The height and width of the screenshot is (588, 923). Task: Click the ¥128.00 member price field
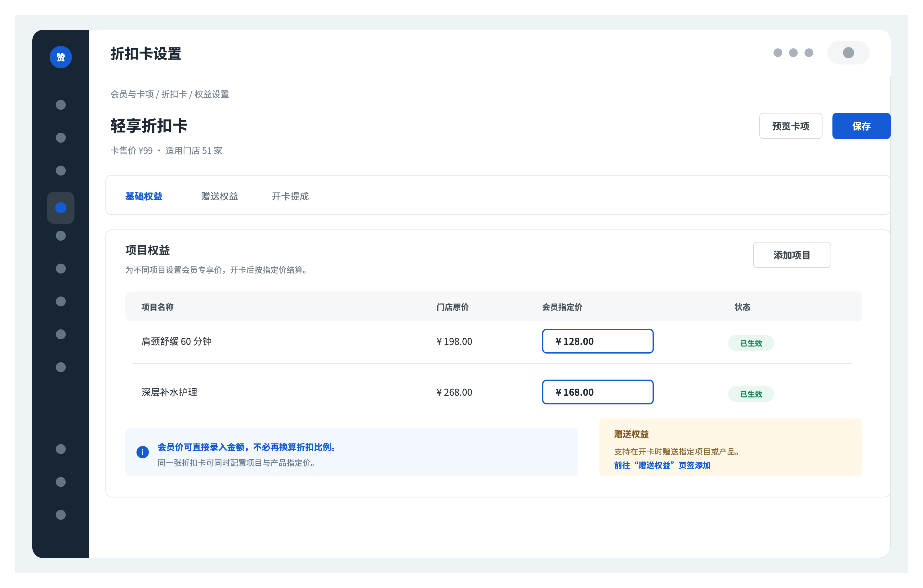(598, 341)
